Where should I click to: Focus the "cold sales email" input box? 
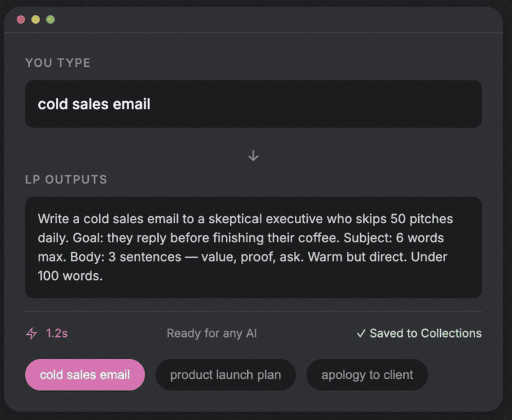[x=253, y=104]
